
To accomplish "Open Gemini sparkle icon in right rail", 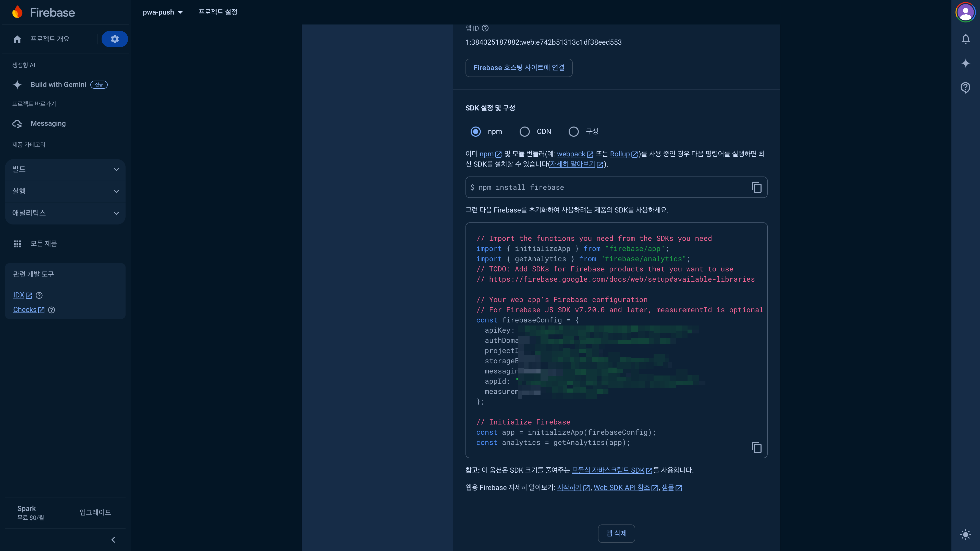I will pyautogui.click(x=965, y=63).
